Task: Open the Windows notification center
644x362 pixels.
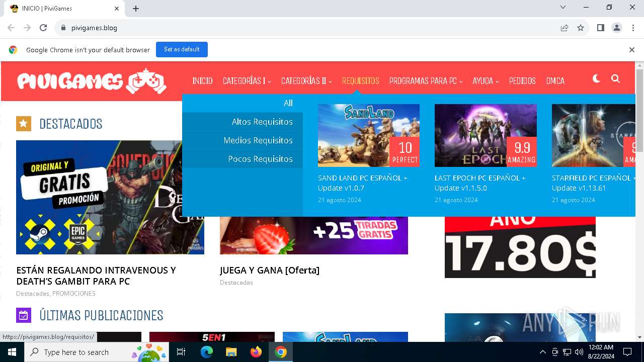Action: click(627, 352)
